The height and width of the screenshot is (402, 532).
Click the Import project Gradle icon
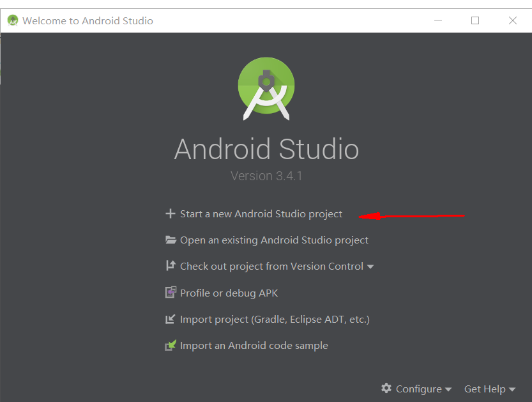(x=171, y=319)
